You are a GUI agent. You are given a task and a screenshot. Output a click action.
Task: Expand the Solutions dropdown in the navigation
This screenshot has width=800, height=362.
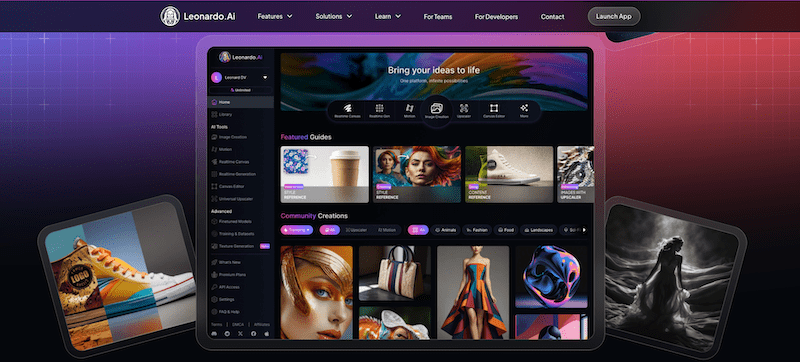[334, 16]
